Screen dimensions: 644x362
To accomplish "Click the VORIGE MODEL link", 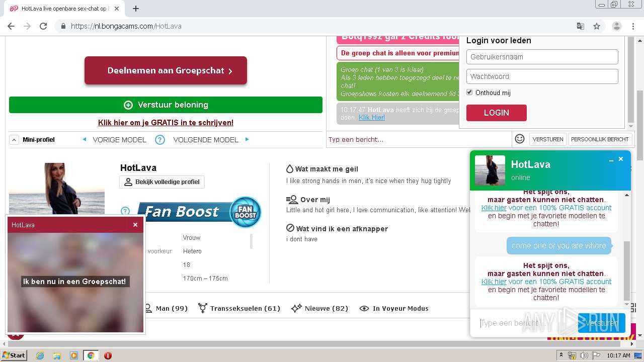I will [x=120, y=140].
